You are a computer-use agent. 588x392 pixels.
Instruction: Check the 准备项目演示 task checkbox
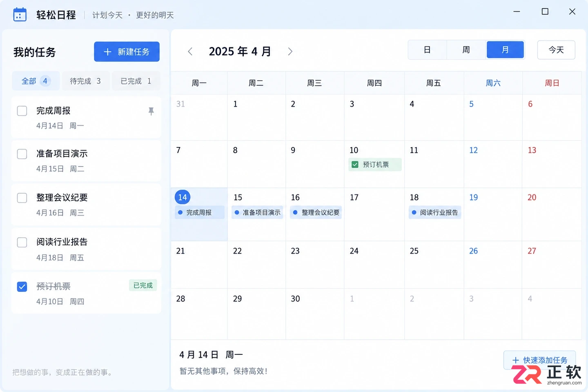click(x=22, y=154)
